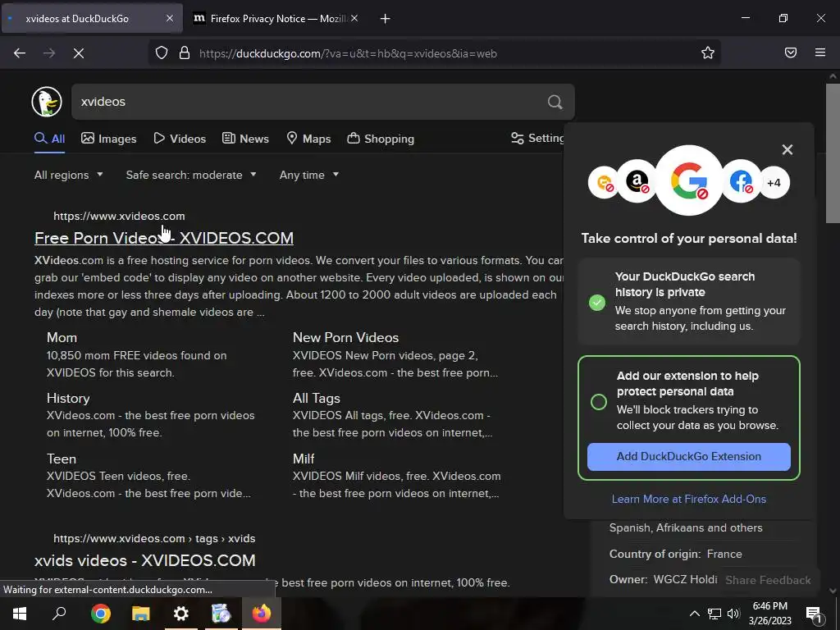Screen dimensions: 840x630
Task: Open the 'xvids videos' result title
Action: click(144, 560)
